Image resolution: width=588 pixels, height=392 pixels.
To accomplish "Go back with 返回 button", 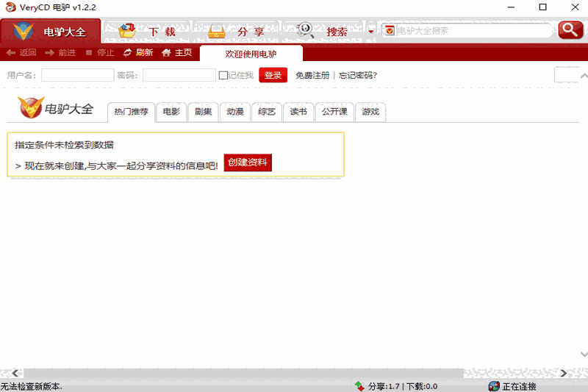I will pyautogui.click(x=21, y=52).
